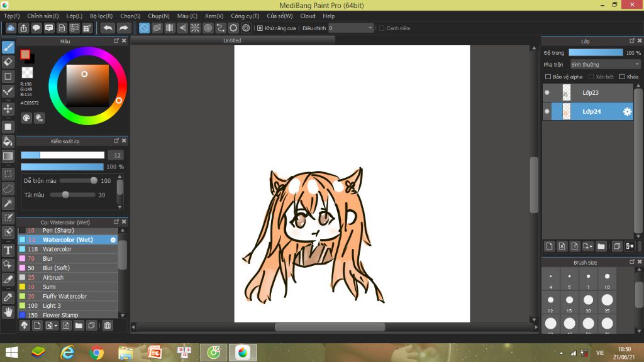Viewport: 644px width, 362px height.
Task: Switch to the Untitled canvas tab
Action: [233, 41]
